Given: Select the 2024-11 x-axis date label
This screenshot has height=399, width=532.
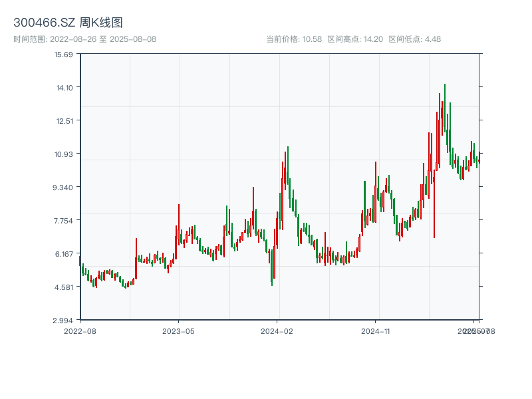Looking at the screenshot, I should 376,331.
